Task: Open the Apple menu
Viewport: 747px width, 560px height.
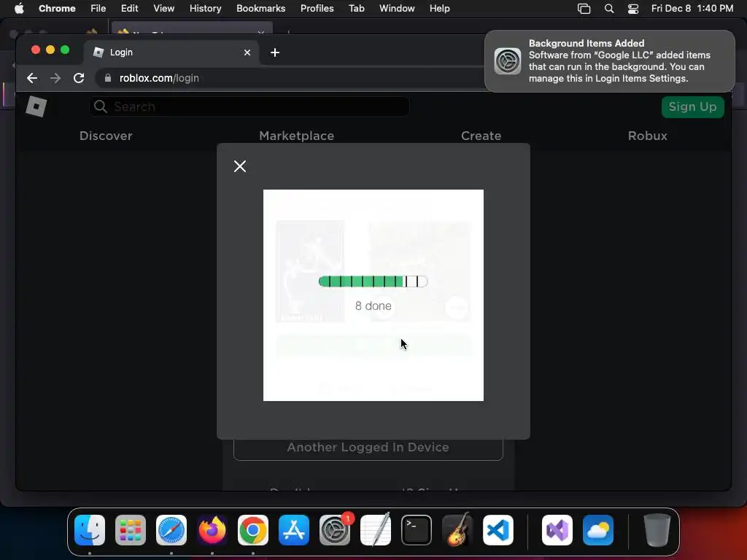Action: click(x=19, y=8)
